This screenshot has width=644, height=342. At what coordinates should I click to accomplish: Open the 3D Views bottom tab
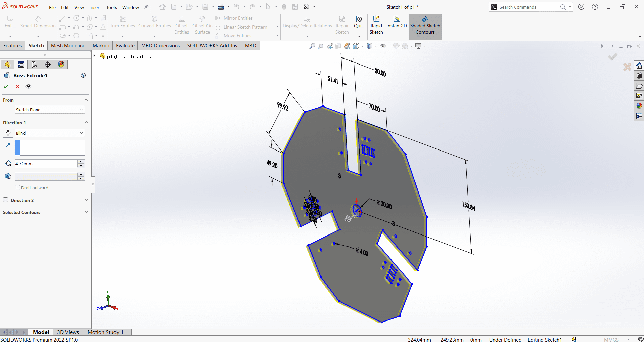coord(68,332)
